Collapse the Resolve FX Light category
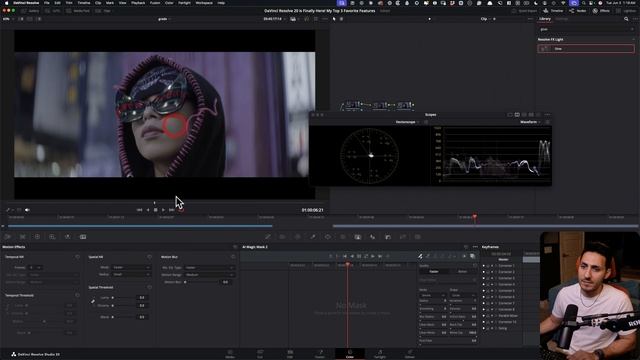The image size is (640, 360). 633,40
